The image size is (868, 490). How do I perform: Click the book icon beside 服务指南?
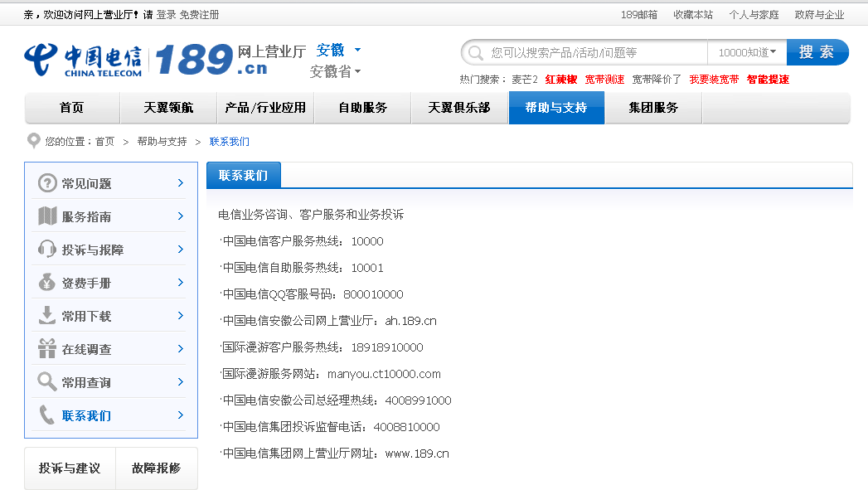pyautogui.click(x=47, y=216)
